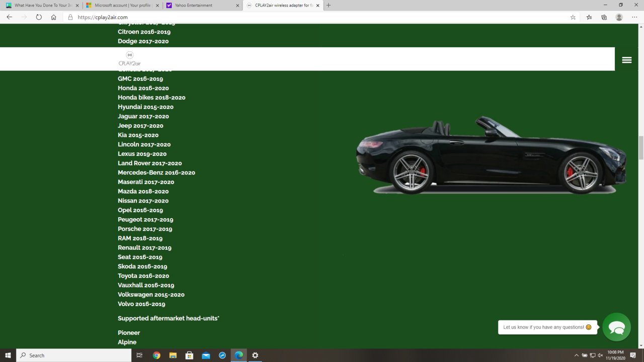Click 'Porsche 2017-2019' text

tap(145, 229)
